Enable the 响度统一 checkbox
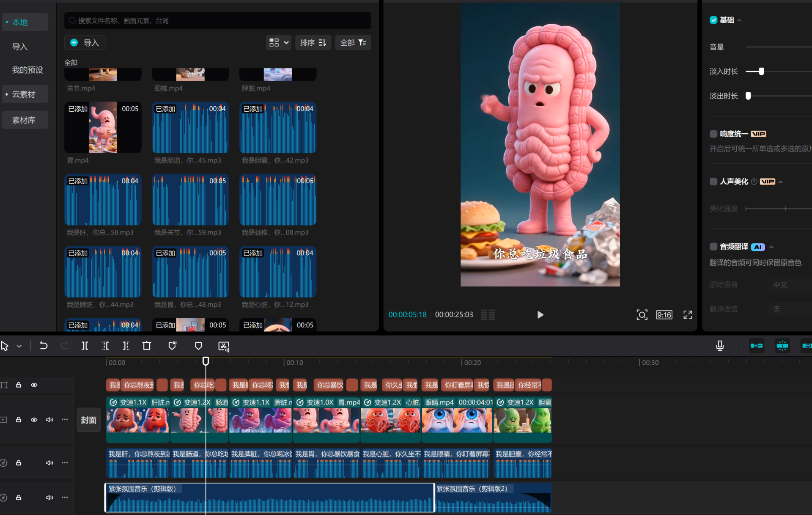The height and width of the screenshot is (515, 812). [x=713, y=134]
